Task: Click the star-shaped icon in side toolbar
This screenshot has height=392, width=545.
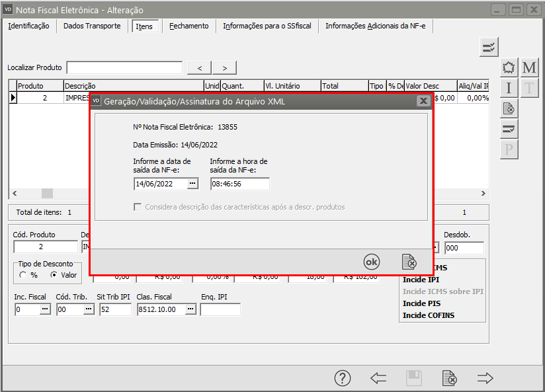Action: click(x=509, y=67)
